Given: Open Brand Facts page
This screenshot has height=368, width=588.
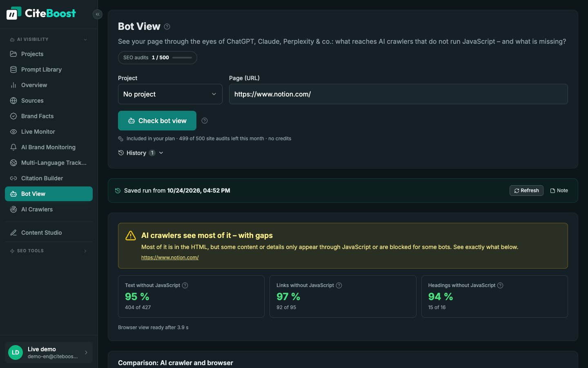Looking at the screenshot, I should coord(49,116).
